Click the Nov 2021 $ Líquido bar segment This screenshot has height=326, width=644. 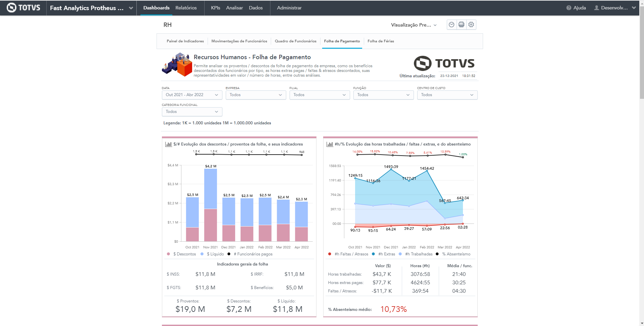click(210, 188)
